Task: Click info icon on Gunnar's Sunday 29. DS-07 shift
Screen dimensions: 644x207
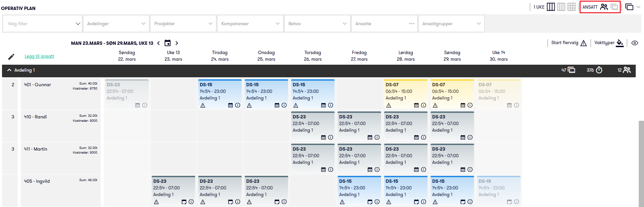Action: pyautogui.click(x=470, y=105)
